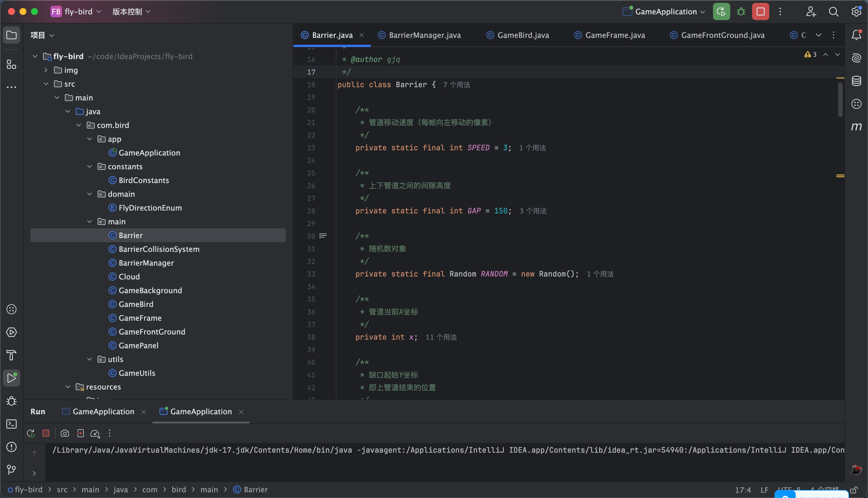Collapse the src folder

click(46, 83)
